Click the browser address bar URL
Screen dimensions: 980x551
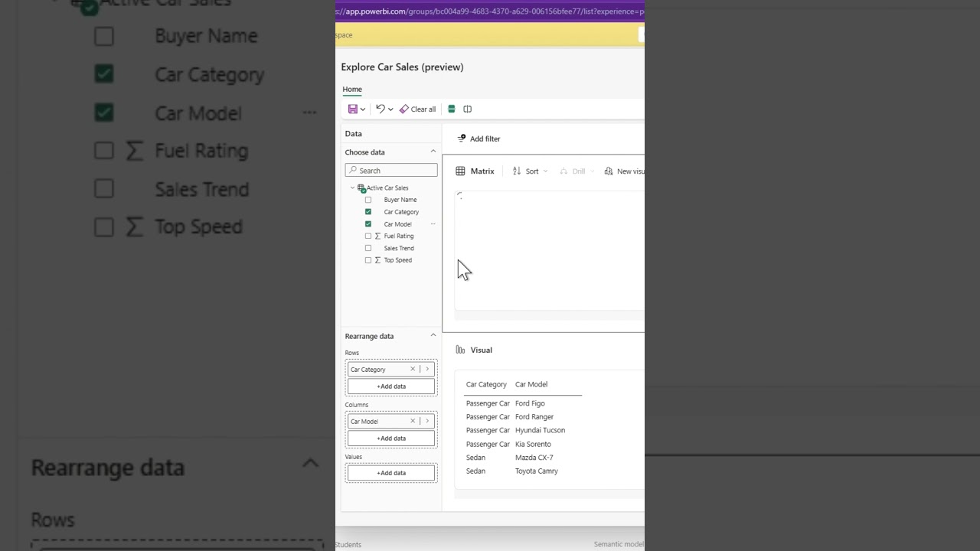click(x=490, y=11)
